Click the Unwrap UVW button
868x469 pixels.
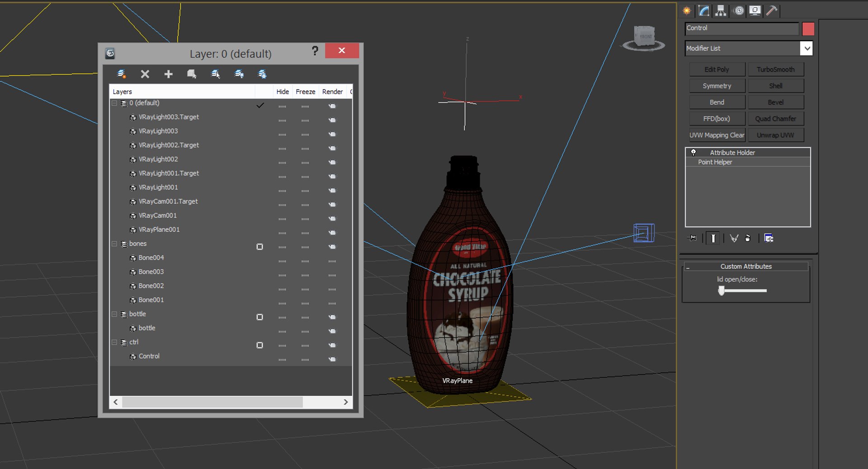776,135
